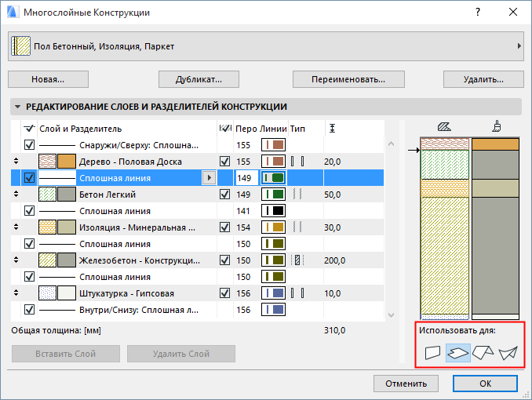
Task: Open material list for Бетон Легкий
Action: coord(107,195)
